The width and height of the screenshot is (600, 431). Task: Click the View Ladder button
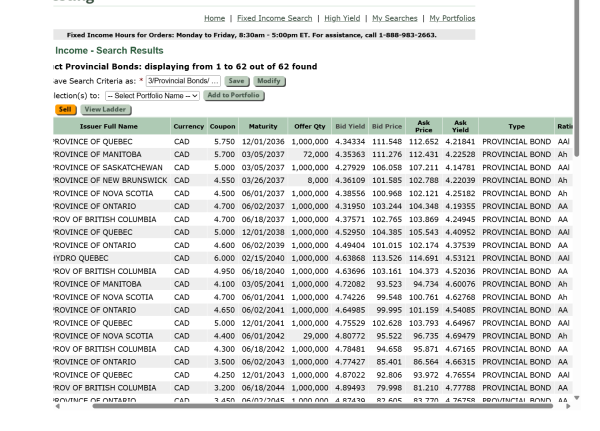pyautogui.click(x=106, y=109)
